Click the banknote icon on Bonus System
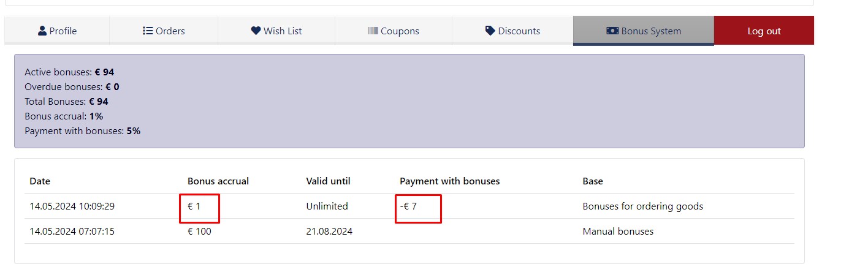868x272 pixels. 612,31
